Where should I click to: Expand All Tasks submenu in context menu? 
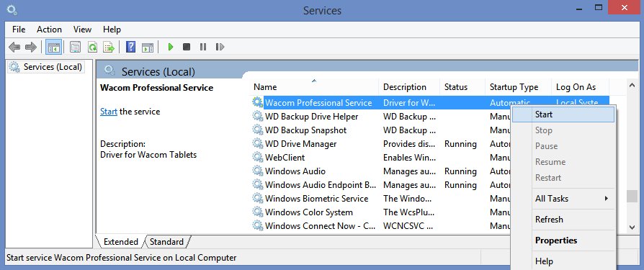pos(563,199)
